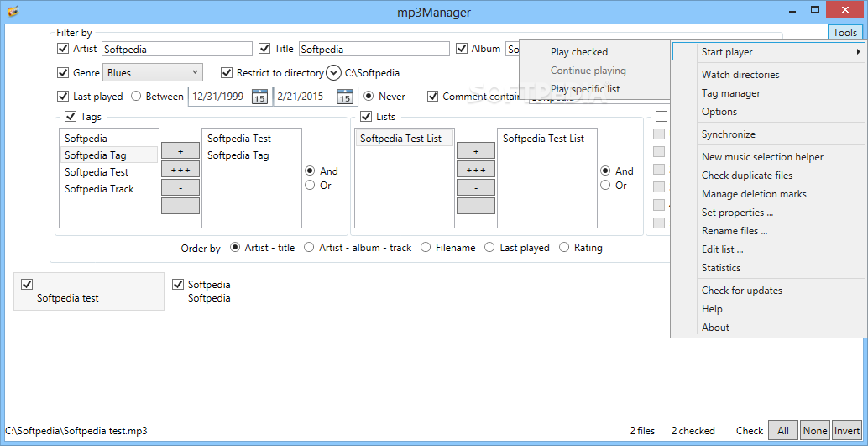The image size is (868, 446).
Task: Click the Tags single plus add button
Action: click(180, 150)
